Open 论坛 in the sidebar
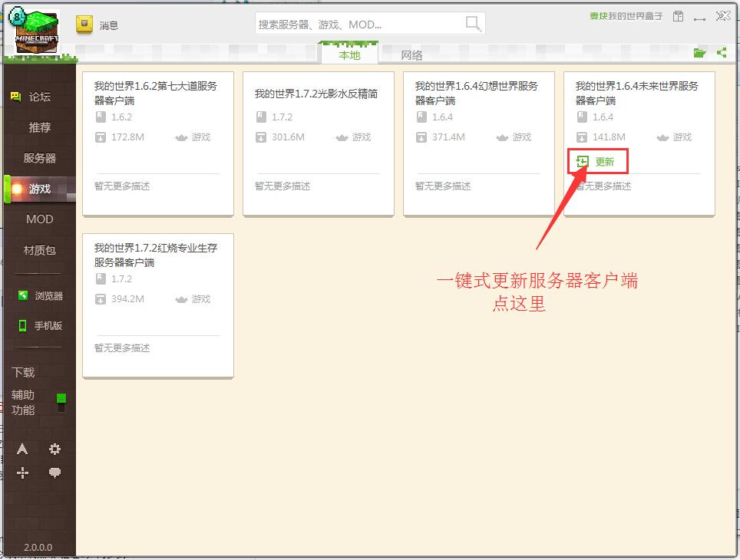Screen dimensions: 740x560 (40, 97)
